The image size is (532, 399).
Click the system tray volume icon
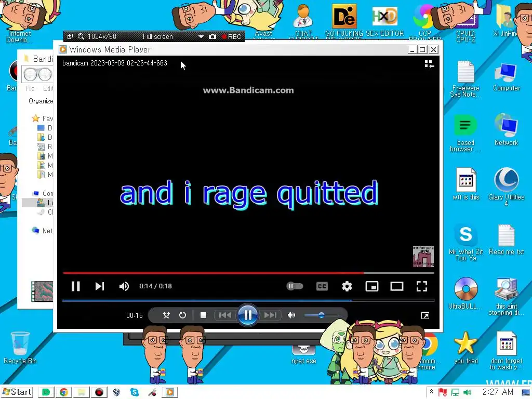467,392
